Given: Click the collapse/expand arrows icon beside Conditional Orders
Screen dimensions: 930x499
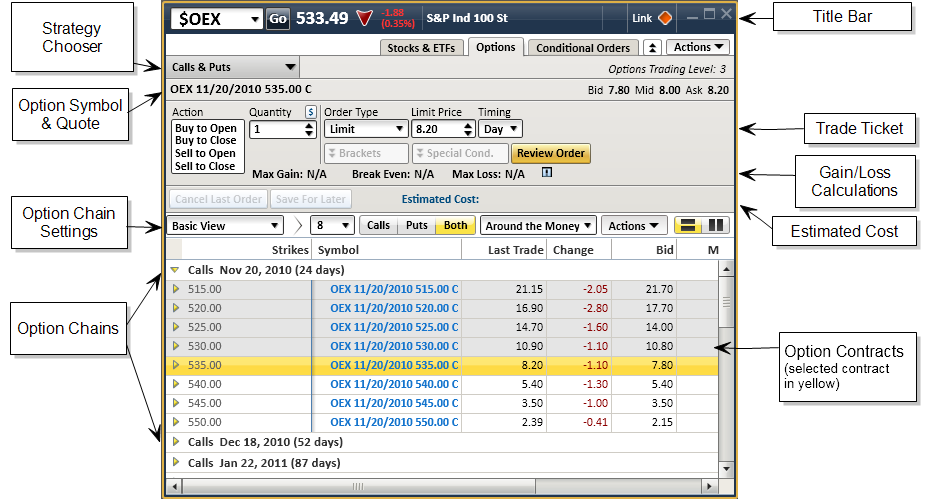Looking at the screenshot, I should point(651,47).
